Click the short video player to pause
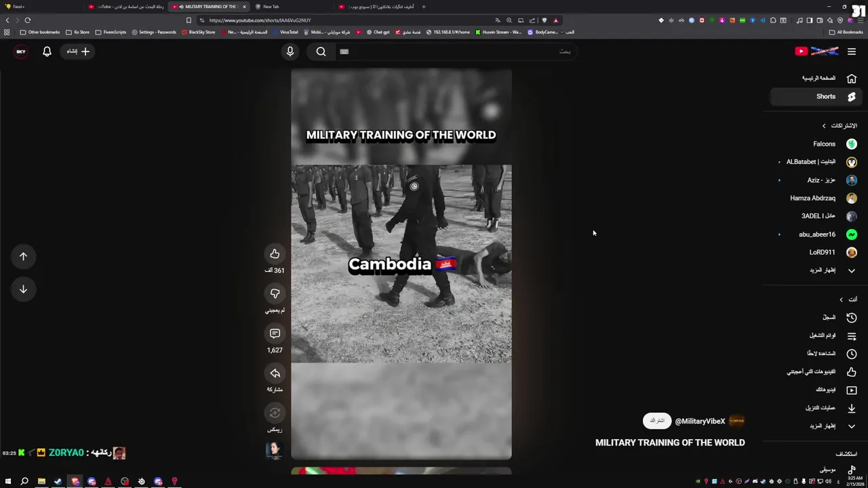 pyautogui.click(x=401, y=264)
